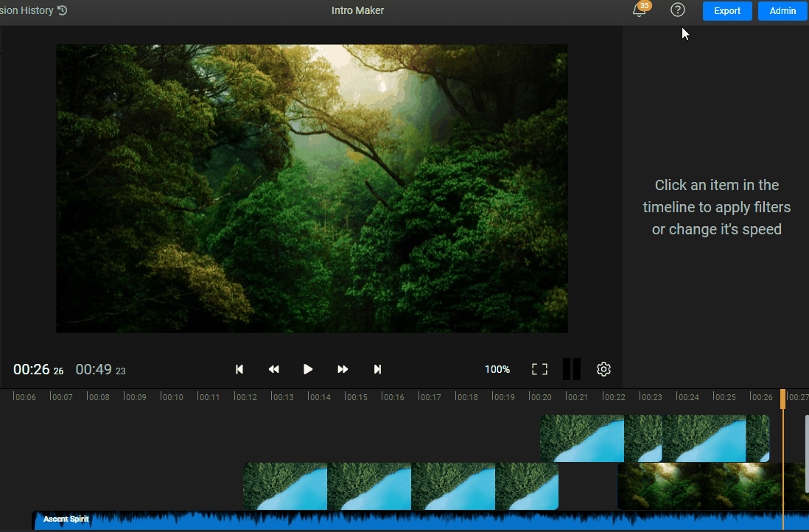Image resolution: width=809 pixels, height=532 pixels.
Task: Enter fullscreen preview mode
Action: point(539,369)
